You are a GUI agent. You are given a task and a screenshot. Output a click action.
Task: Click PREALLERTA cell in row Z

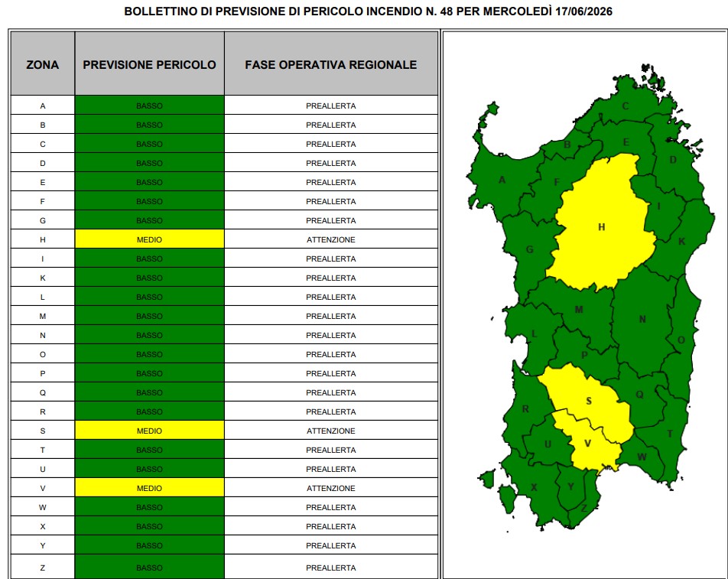[331, 567]
